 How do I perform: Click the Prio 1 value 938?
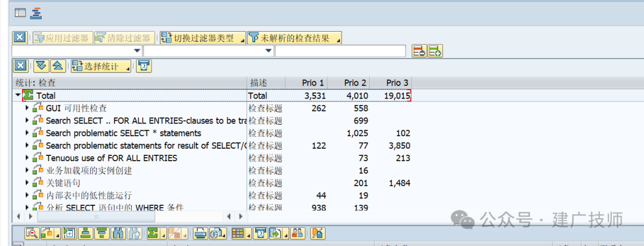tap(318, 208)
